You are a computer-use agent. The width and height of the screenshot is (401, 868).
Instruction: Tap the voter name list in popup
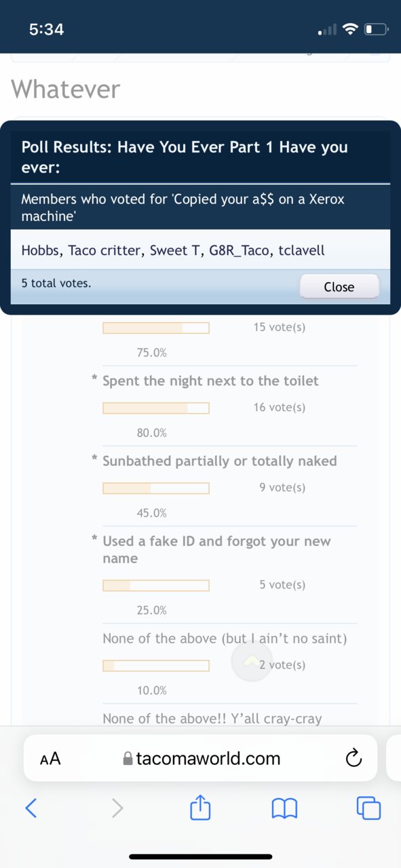[173, 250]
